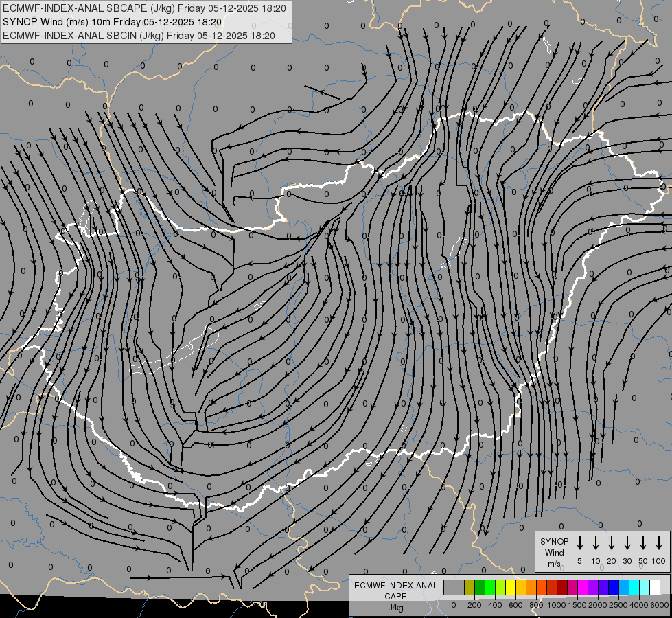Viewport: 672px width, 618px height.
Task: Click the sky blue CAPE swatch after pure blue
Action: (623, 587)
